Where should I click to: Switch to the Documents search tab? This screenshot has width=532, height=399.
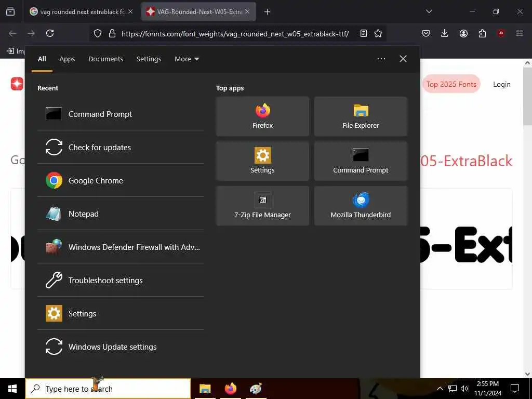coord(106,59)
